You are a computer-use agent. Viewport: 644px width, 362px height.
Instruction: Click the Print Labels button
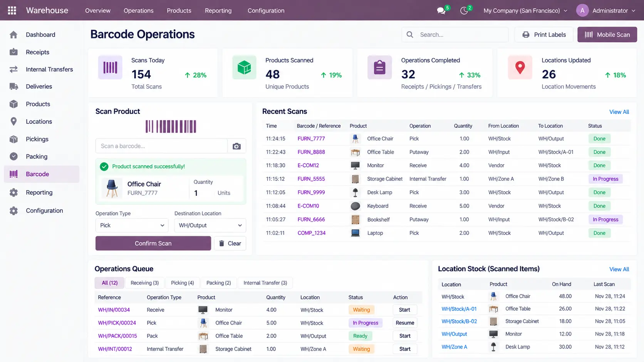[544, 35]
